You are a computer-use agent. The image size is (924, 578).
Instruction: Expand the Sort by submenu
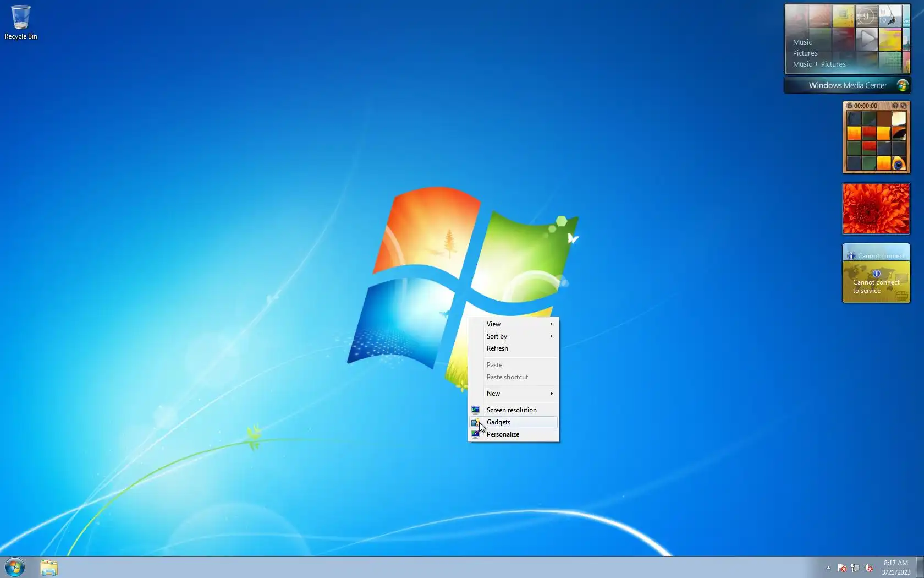[514, 336]
